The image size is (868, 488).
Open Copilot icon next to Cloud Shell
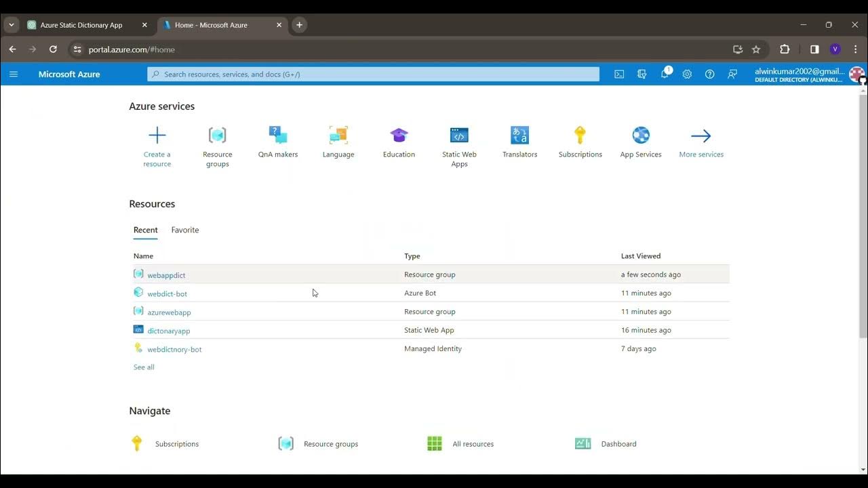pos(642,74)
